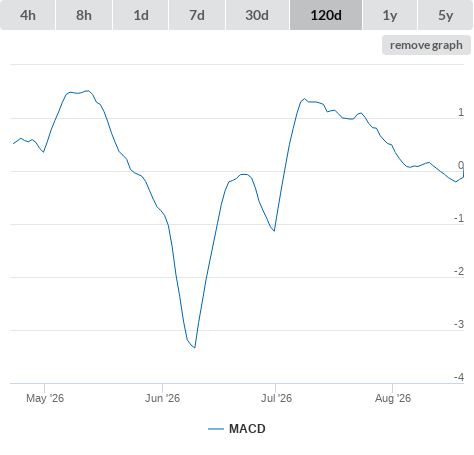Click the blue MACD legend line marker

pos(216,429)
